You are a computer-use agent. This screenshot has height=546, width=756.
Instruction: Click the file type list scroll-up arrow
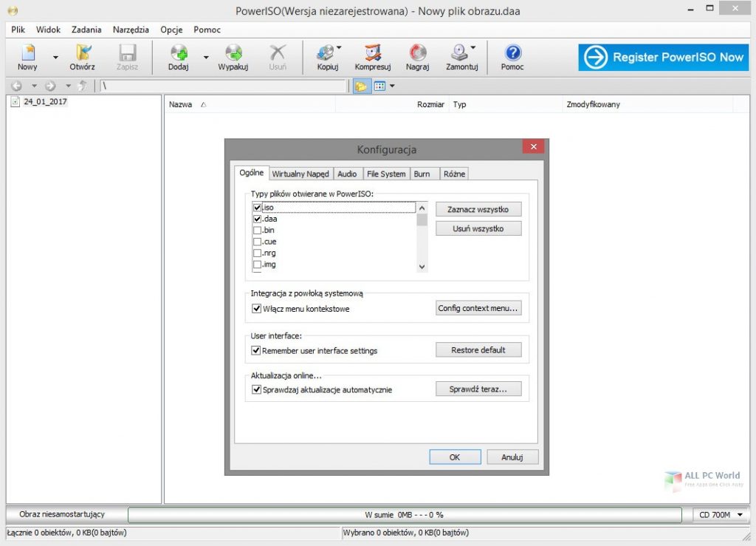coord(422,208)
